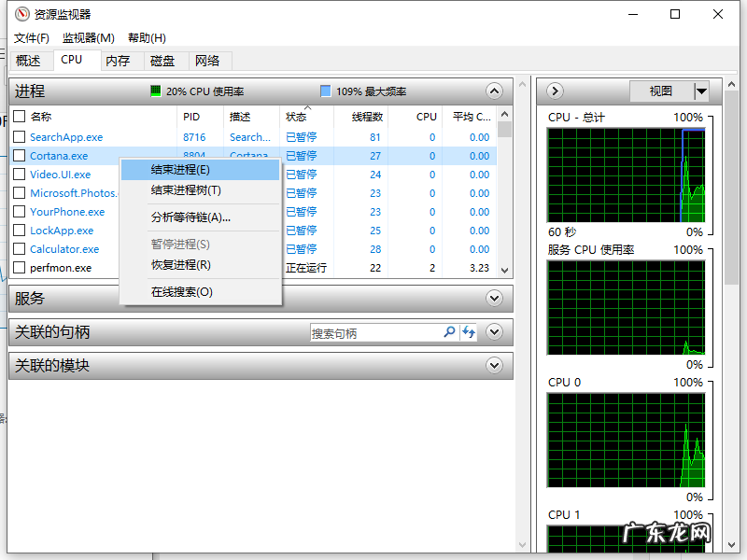Click the green CPU 使用率 meter icon
The width and height of the screenshot is (747, 560).
(153, 91)
